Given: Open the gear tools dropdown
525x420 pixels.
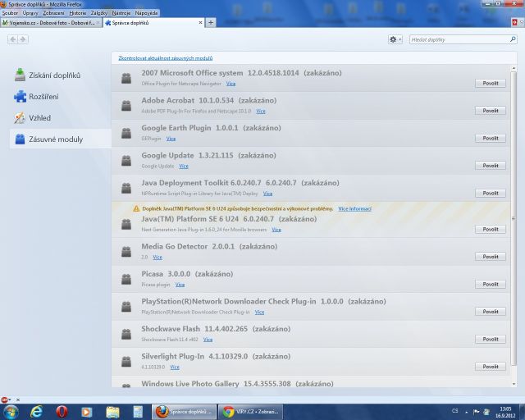Looking at the screenshot, I should pyautogui.click(x=395, y=39).
